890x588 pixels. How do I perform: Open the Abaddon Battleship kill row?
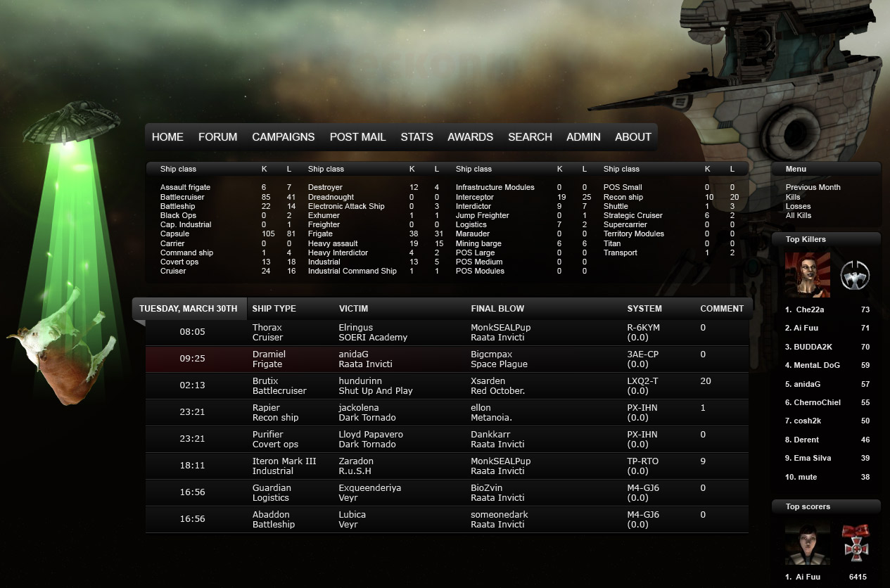click(447, 519)
